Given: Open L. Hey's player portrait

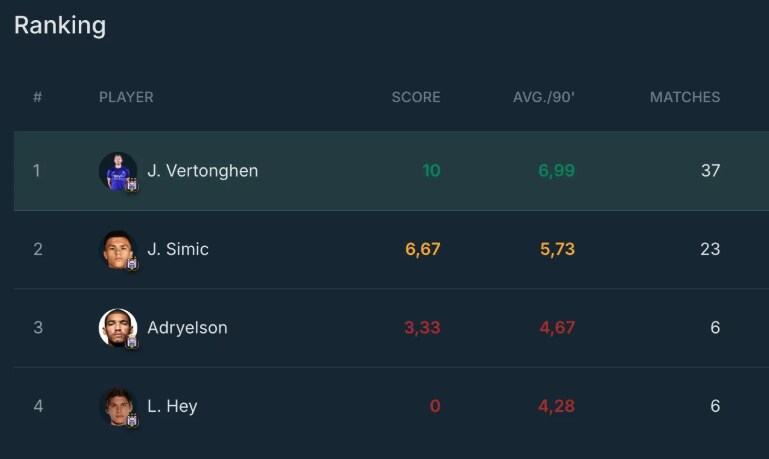Looking at the screenshot, I should click(118, 406).
